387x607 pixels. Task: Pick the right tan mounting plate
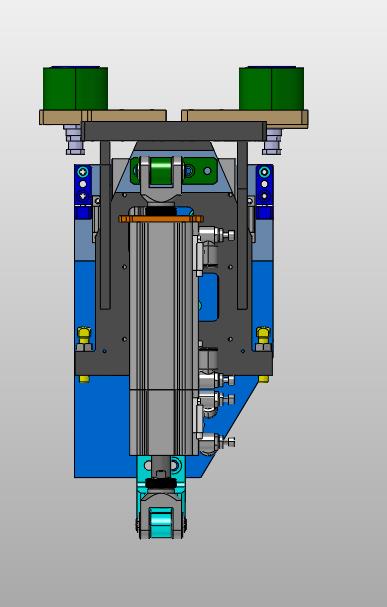pos(245,117)
